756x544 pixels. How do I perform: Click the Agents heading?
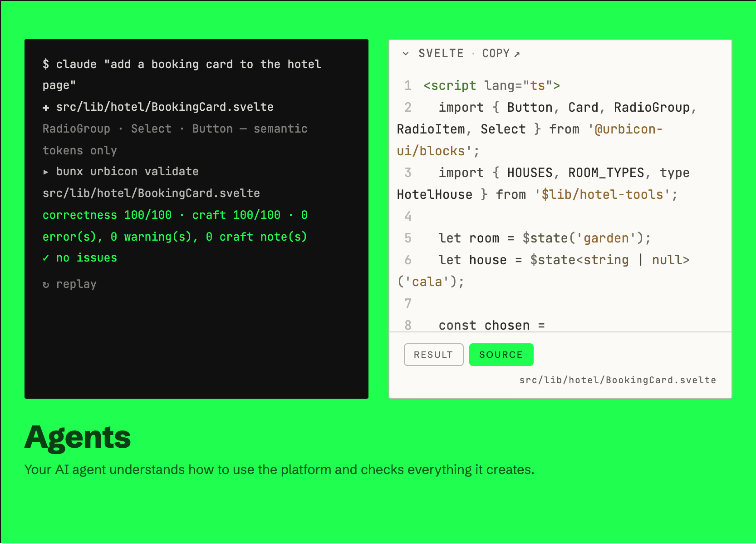[78, 438]
